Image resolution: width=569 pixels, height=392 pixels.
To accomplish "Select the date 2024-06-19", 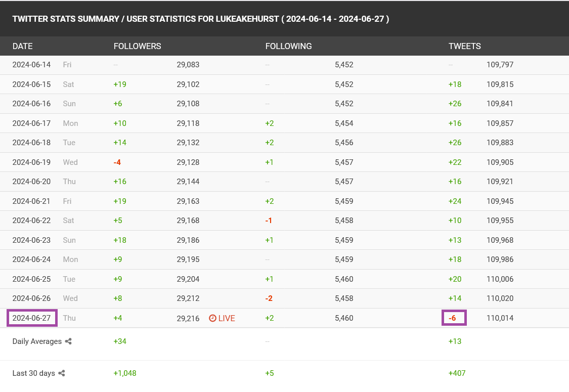I will pyautogui.click(x=31, y=162).
